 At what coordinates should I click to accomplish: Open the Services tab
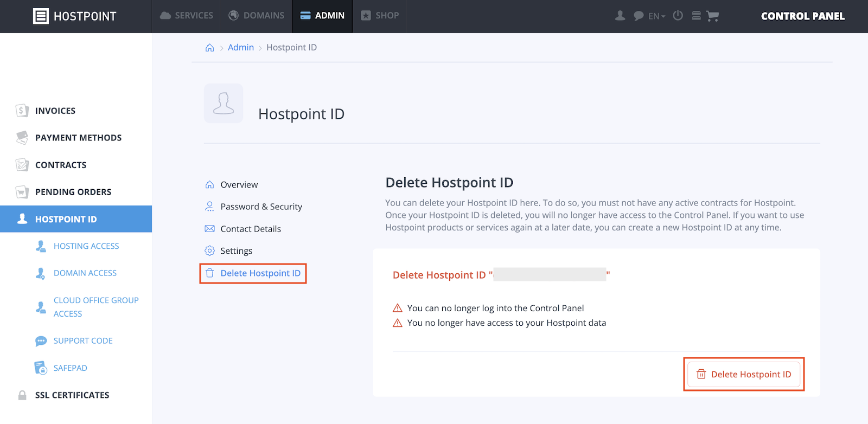tap(186, 16)
